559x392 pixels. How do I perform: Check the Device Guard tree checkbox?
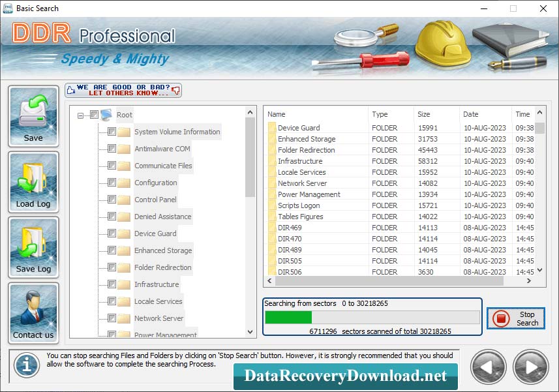click(x=112, y=234)
